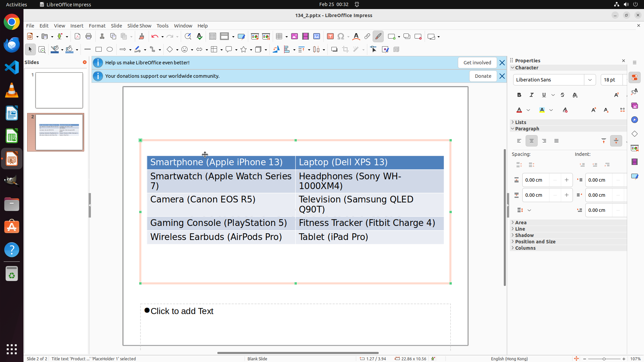The image size is (644, 362).
Task: Click the Donate button
Action: click(483, 76)
